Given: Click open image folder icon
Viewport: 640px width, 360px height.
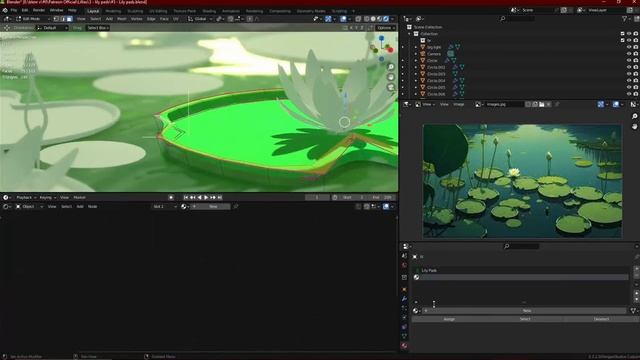Looking at the screenshot, I should 542,104.
